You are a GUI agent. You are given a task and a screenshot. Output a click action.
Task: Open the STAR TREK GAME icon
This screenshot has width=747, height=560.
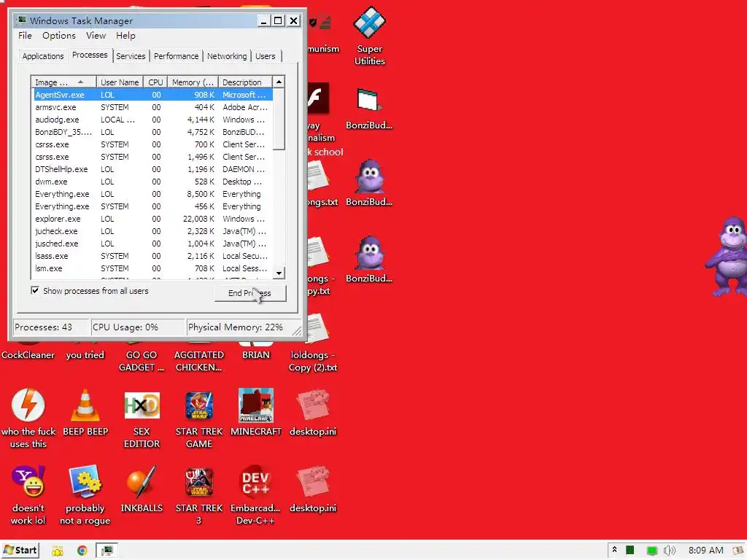click(x=198, y=419)
